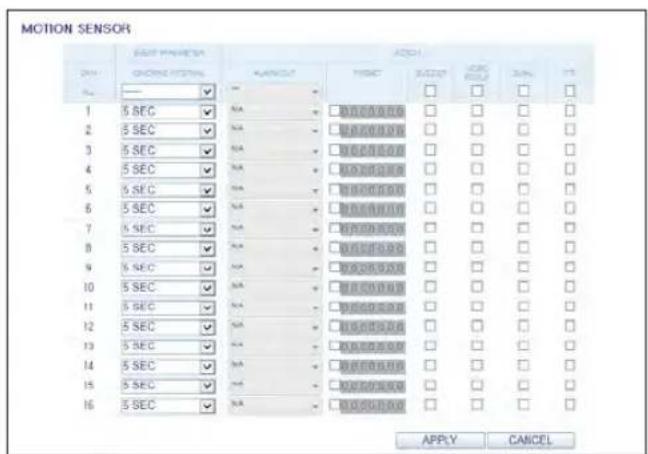
Task: Expand camera 4 alarm out dropdown
Action: [x=275, y=170]
